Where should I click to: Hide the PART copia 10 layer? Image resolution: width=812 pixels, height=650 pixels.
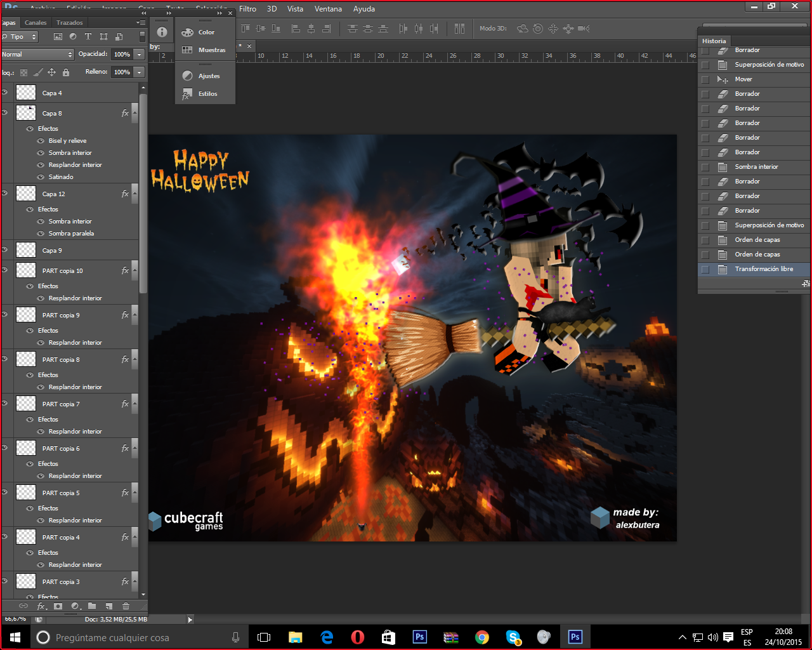pos(4,270)
